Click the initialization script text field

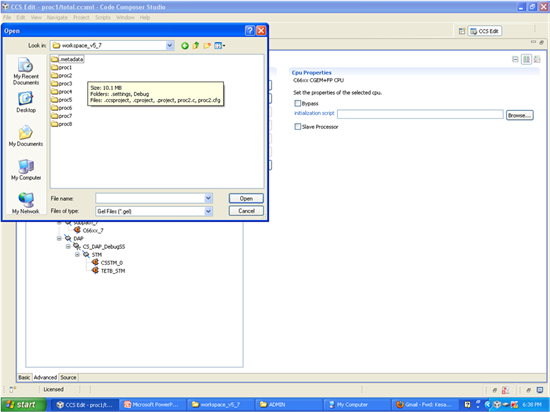click(420, 114)
